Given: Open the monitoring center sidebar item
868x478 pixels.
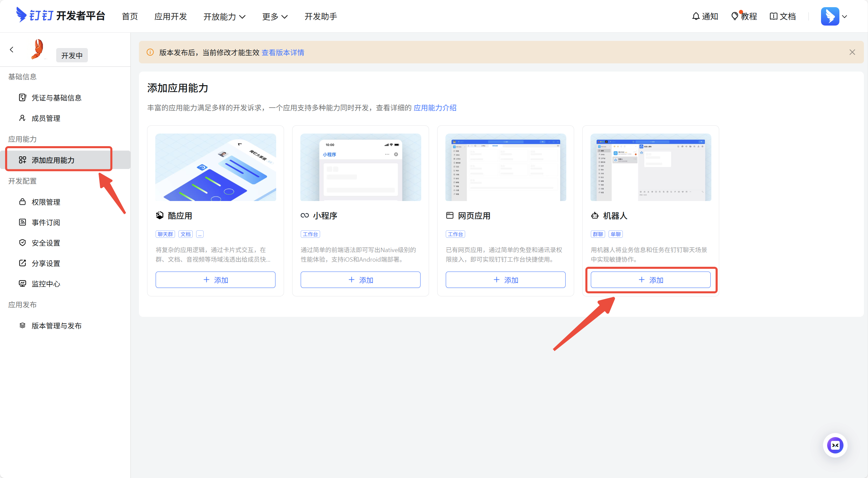Looking at the screenshot, I should (46, 284).
